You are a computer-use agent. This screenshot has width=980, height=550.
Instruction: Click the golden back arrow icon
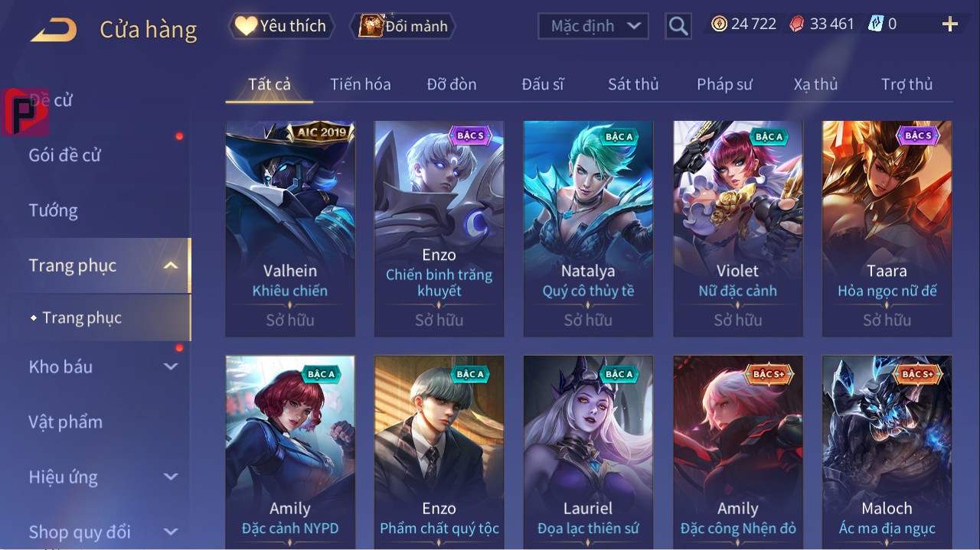(54, 30)
